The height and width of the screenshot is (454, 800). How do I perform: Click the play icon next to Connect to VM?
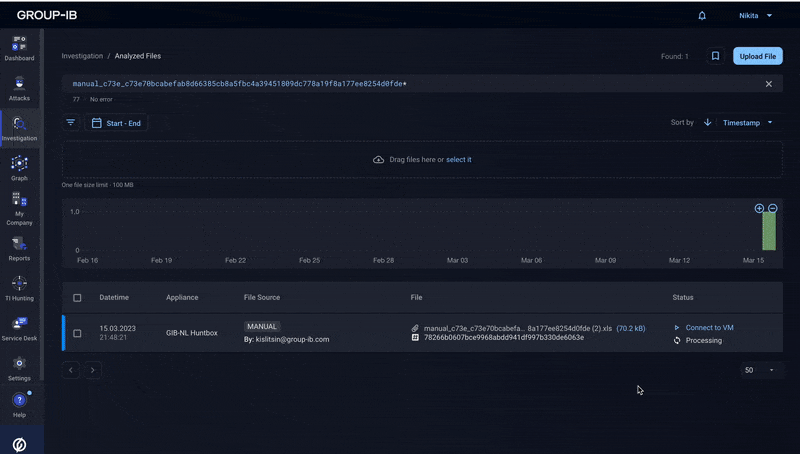tap(677, 327)
